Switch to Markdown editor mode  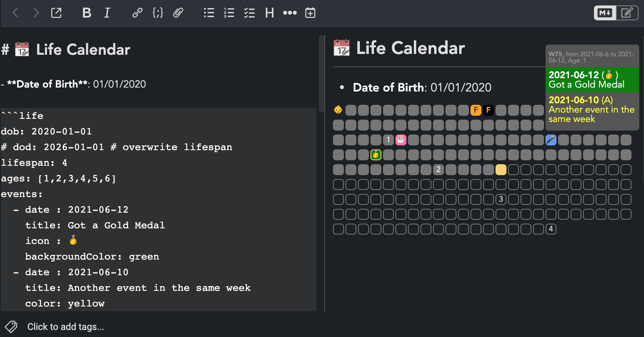point(605,13)
